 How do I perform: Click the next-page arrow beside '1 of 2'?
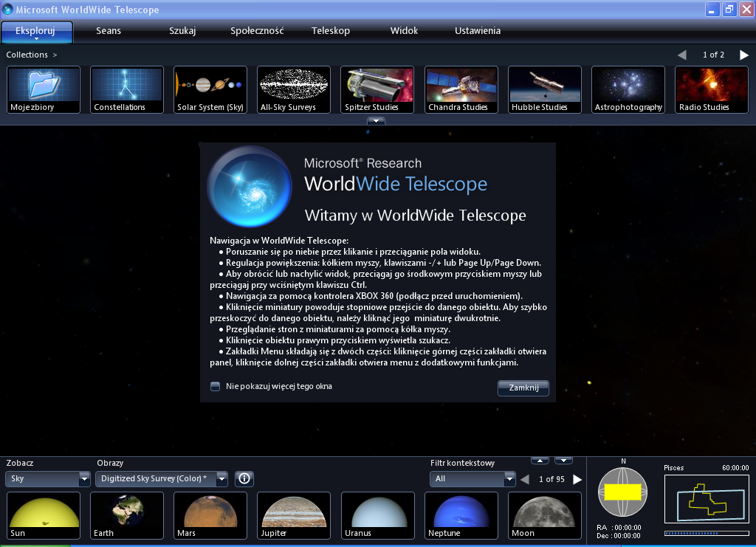743,55
